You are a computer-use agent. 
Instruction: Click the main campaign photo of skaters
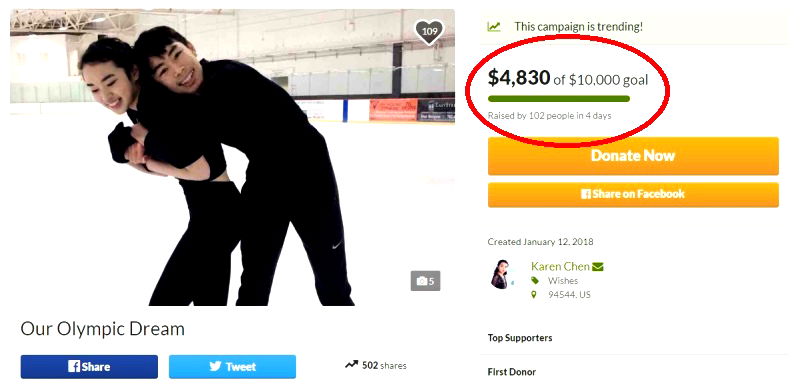click(x=232, y=157)
